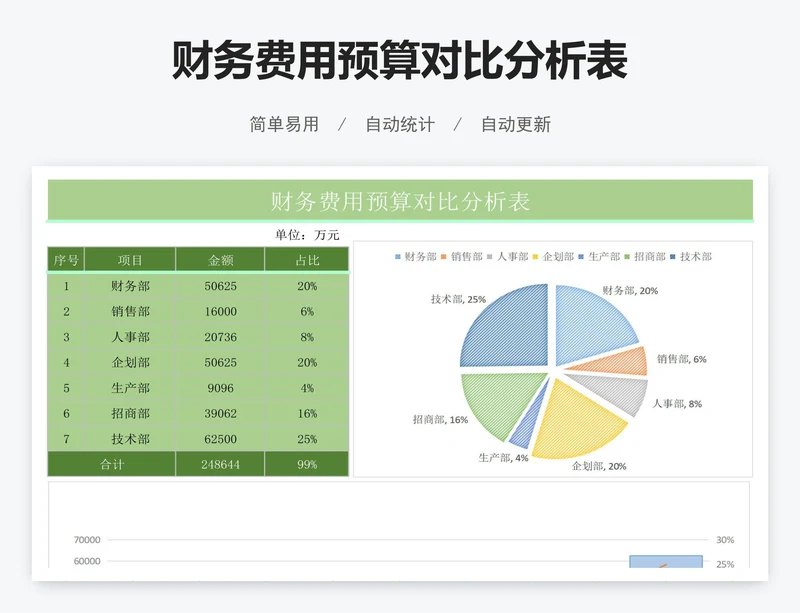Click the 企划部 cell in the table
The height and width of the screenshot is (613, 800).
[x=130, y=362]
